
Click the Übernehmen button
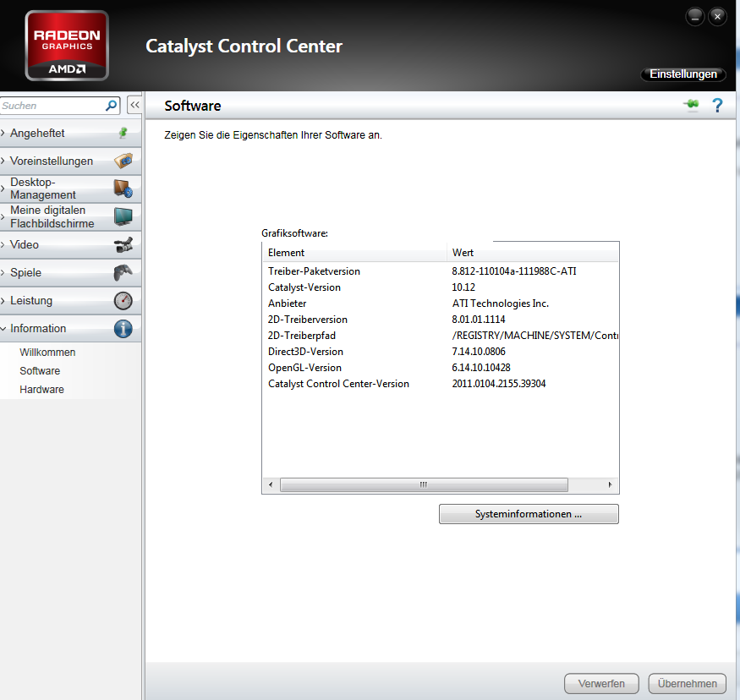tap(687, 683)
